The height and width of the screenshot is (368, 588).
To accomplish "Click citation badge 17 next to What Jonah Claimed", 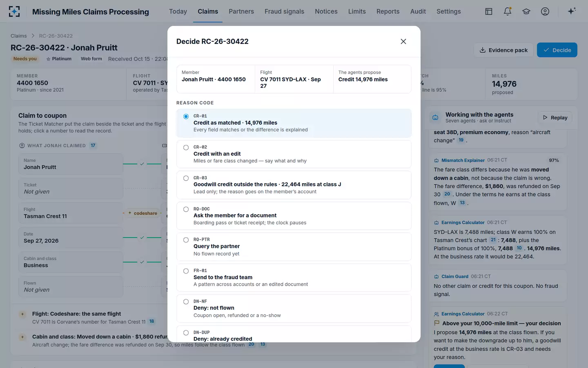I will click(x=93, y=146).
